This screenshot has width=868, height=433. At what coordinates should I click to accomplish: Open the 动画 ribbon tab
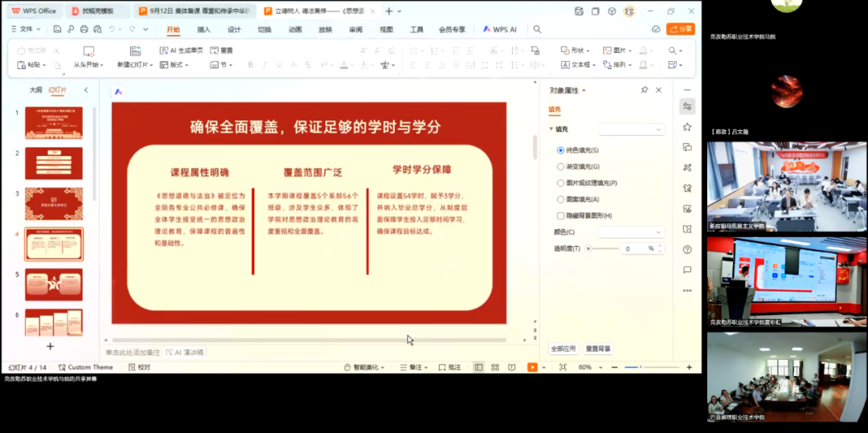[x=295, y=30]
